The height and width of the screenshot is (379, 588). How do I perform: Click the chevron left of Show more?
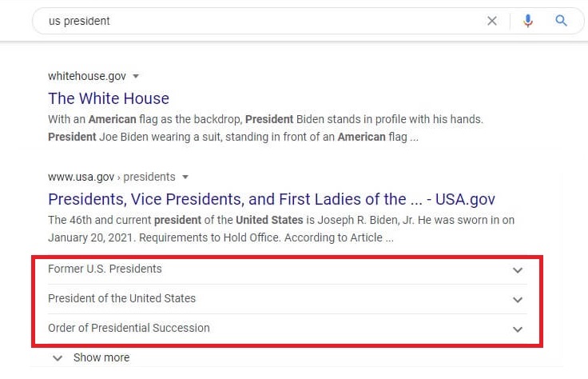pyautogui.click(x=58, y=358)
